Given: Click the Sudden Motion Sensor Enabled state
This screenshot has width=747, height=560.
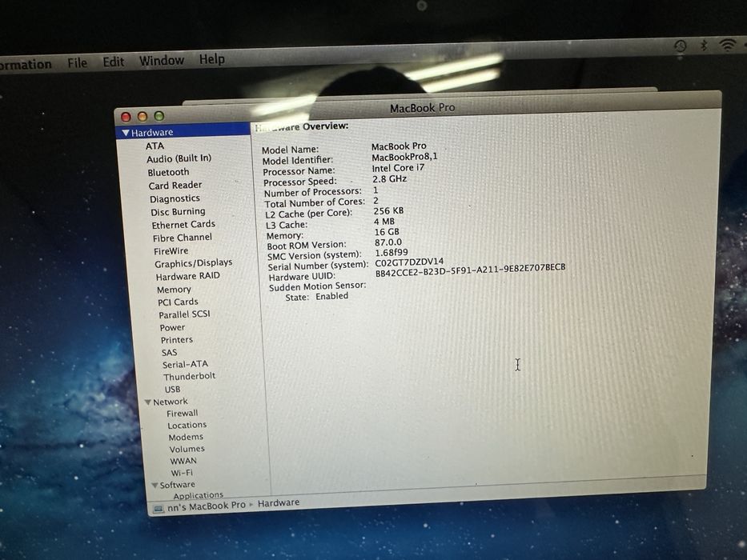Looking at the screenshot, I should (331, 296).
